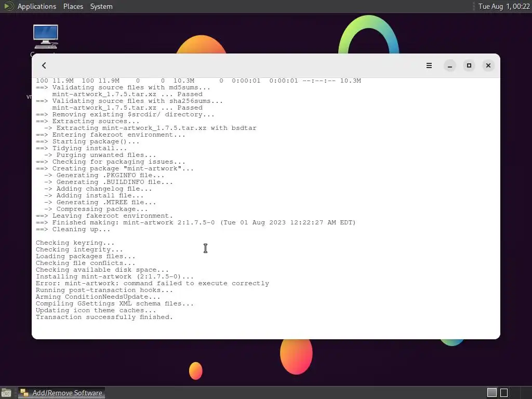Click the 'Creating package "mint-artwork"...' line
The image size is (532, 399).
115,168
